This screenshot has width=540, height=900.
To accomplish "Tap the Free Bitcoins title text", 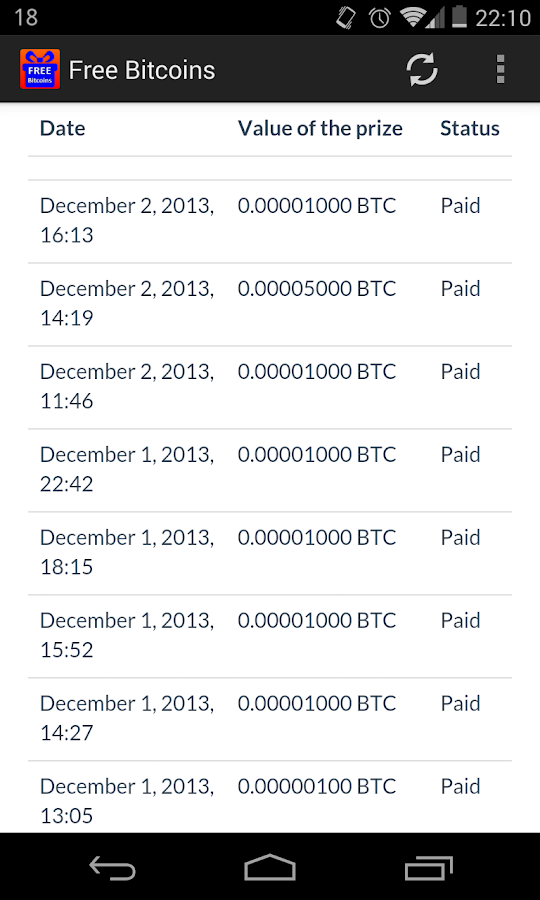I will pyautogui.click(x=142, y=70).
